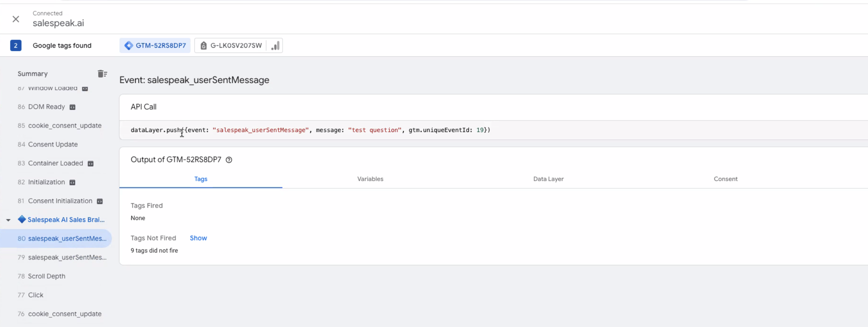Click the salespeak.ai connected domain text
Screen dimensions: 868x327
click(58, 23)
